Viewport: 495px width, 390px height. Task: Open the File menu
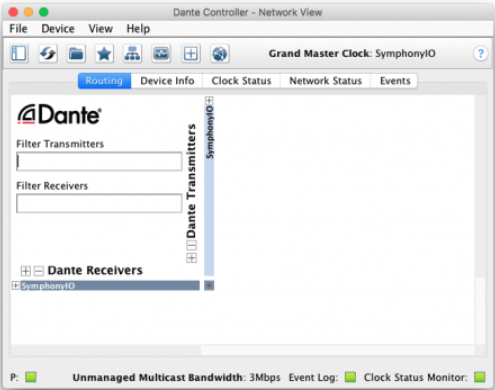pyautogui.click(x=18, y=29)
